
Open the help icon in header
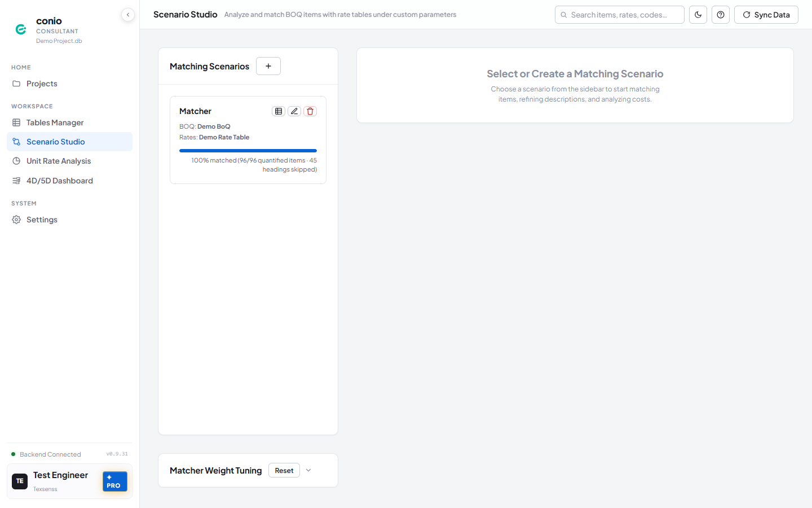point(721,15)
